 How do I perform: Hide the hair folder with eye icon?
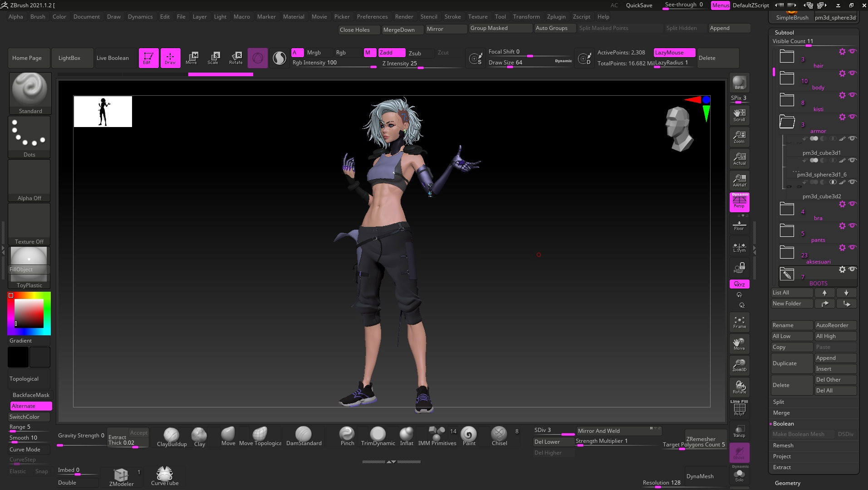pos(853,51)
